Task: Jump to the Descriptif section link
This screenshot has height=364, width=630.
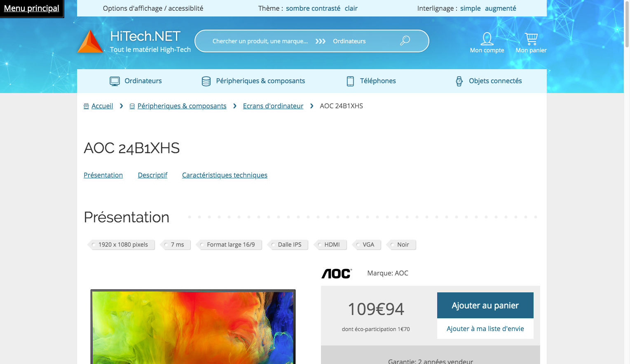Action: [152, 175]
